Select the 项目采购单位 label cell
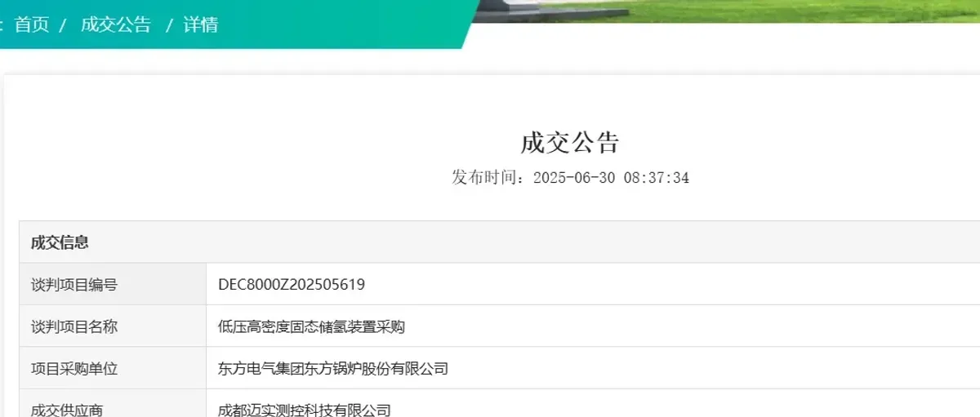Viewport: 980px width, 417px height. (113, 369)
